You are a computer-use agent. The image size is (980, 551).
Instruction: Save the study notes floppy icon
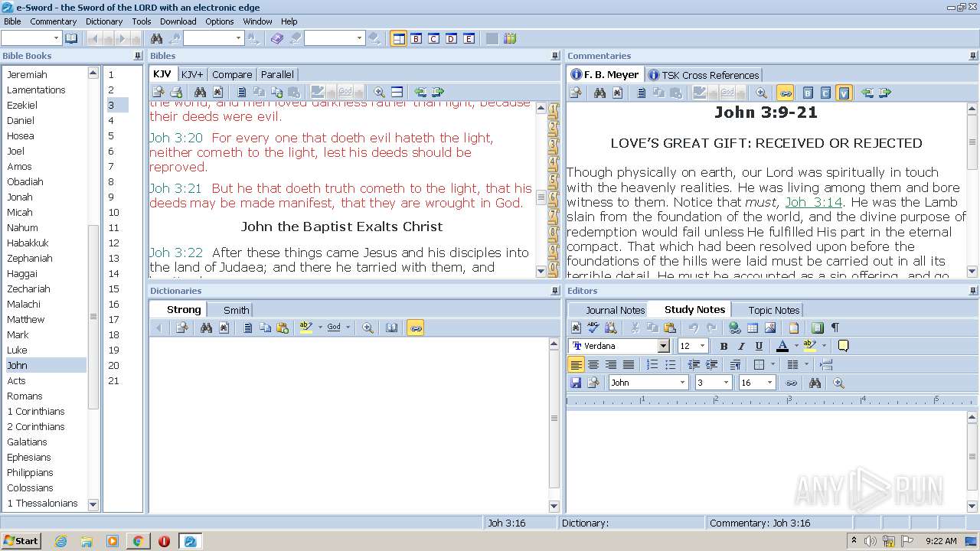coord(576,383)
